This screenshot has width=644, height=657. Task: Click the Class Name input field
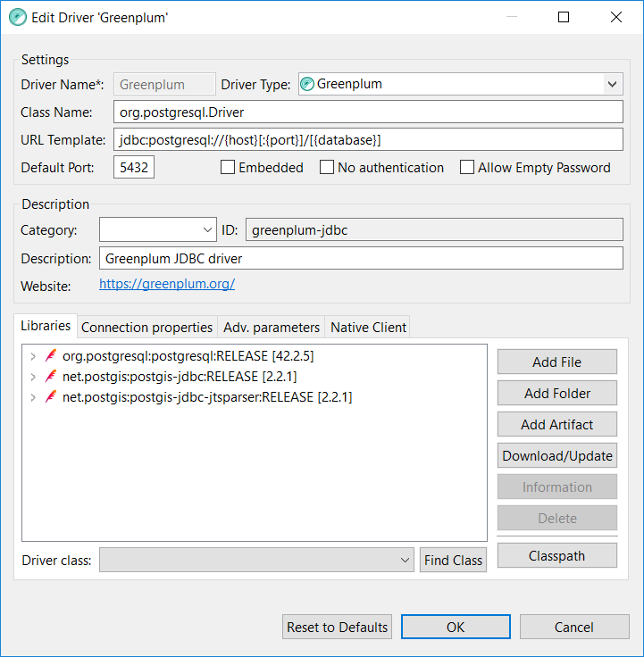click(368, 112)
